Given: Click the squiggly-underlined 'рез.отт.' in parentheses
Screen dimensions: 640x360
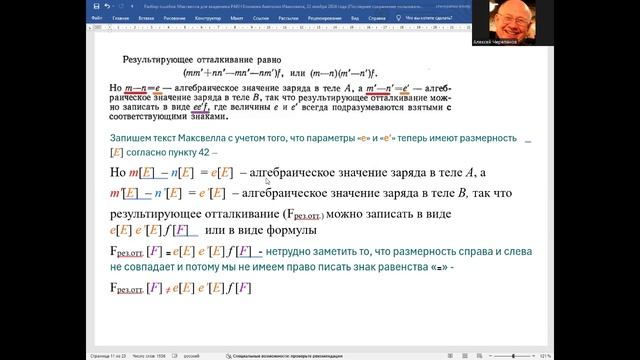Looking at the screenshot, I should pos(307,216).
